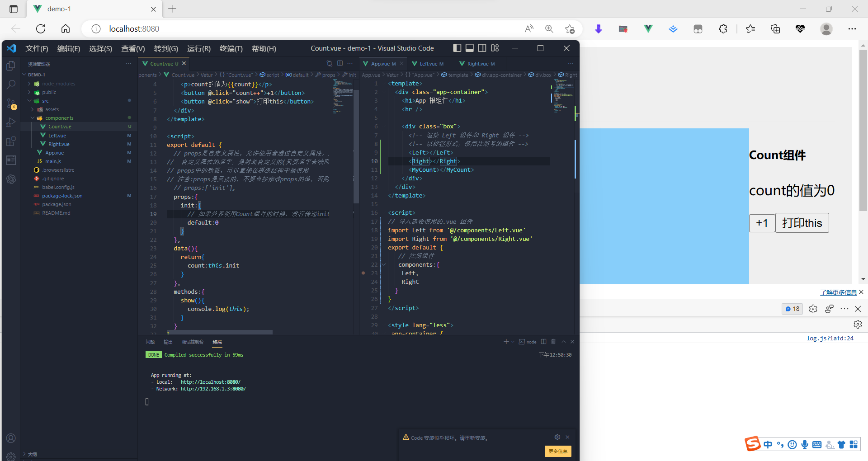Click the localhost:8080 address bar
Image resolution: width=868 pixels, height=461 pixels.
tap(133, 28)
